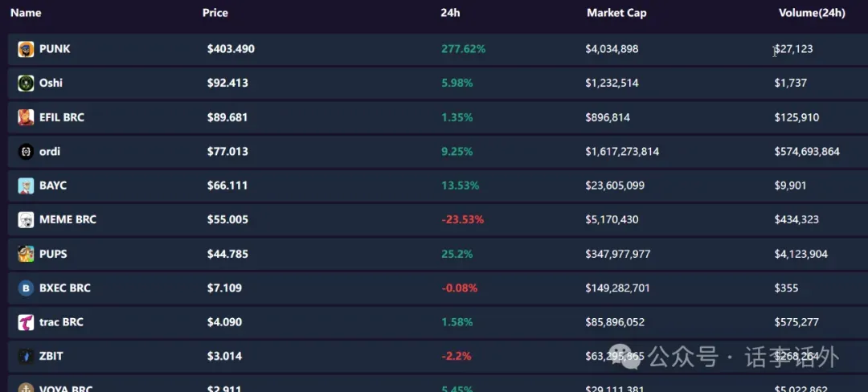
Task: Click the EFIL BRC token icon
Action: click(x=26, y=117)
